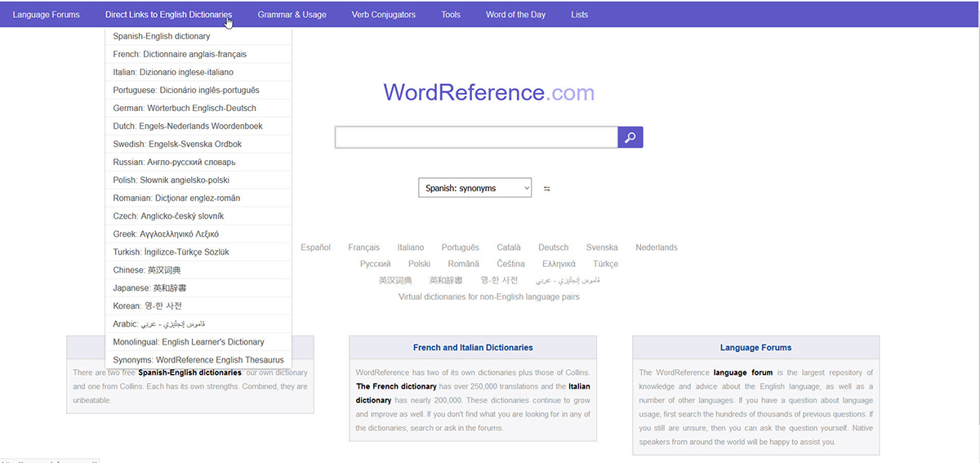Swap dictionary direction with arrows icon
The height and width of the screenshot is (463, 980).
[x=546, y=189]
